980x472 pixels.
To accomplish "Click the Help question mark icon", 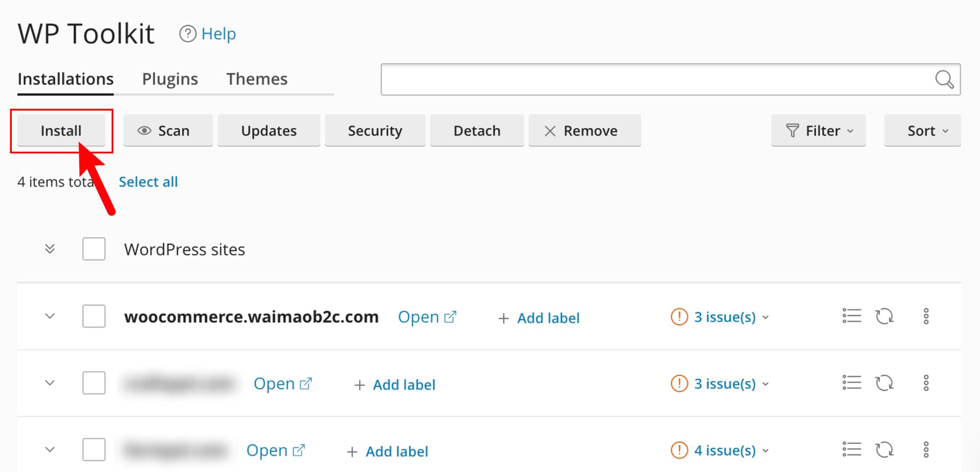I will tap(187, 34).
